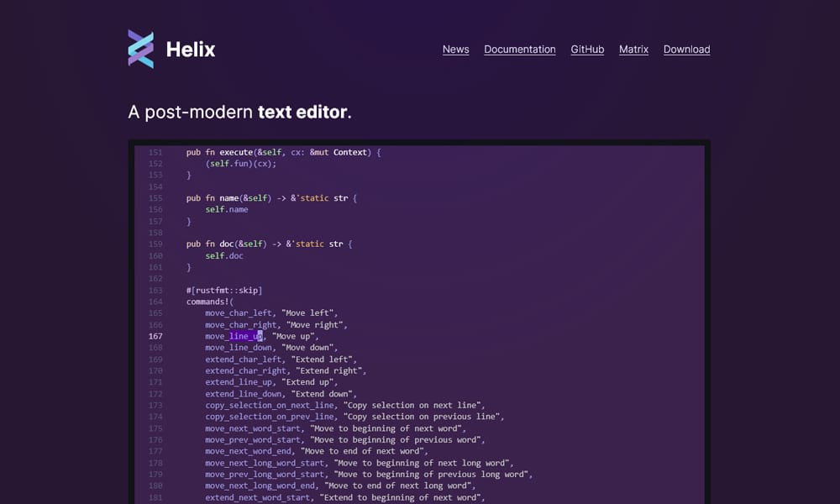The image size is (840, 504).
Task: Click the editor demo screenshot image
Action: 419,322
